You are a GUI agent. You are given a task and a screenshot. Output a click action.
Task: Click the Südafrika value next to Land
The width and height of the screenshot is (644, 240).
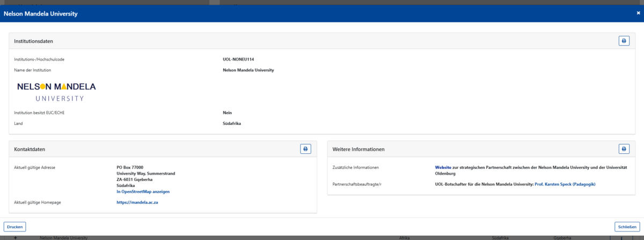232,124
